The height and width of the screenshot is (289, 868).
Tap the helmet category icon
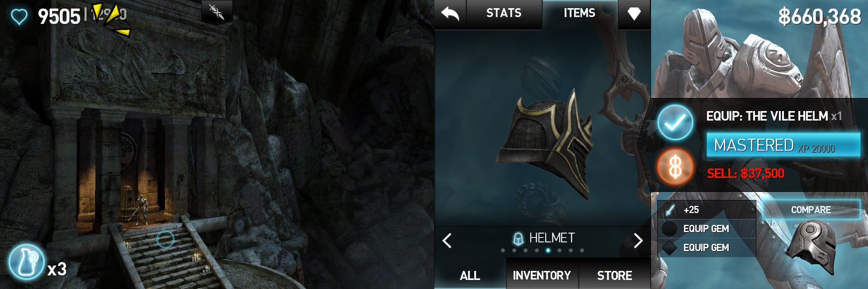pyautogui.click(x=518, y=238)
